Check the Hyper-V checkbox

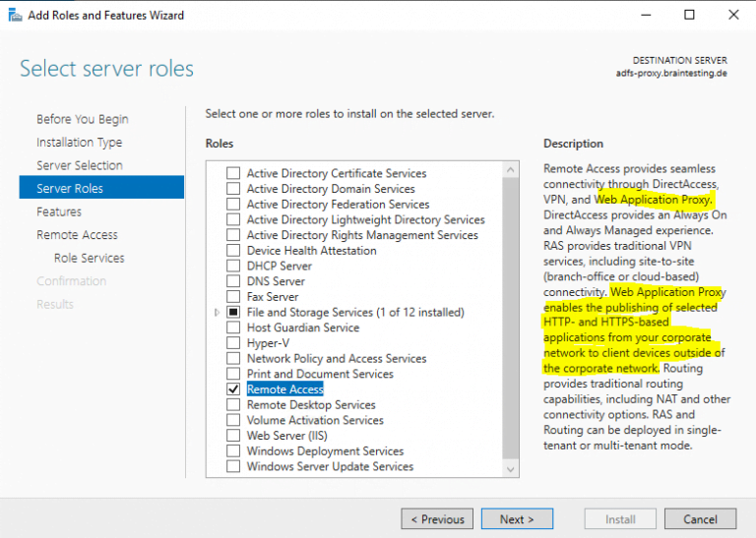click(x=233, y=342)
